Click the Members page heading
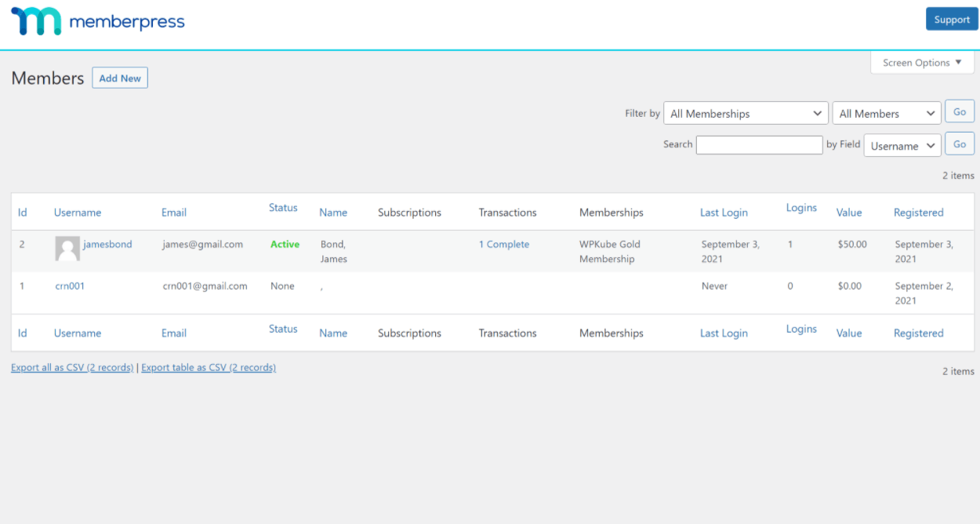 click(48, 78)
